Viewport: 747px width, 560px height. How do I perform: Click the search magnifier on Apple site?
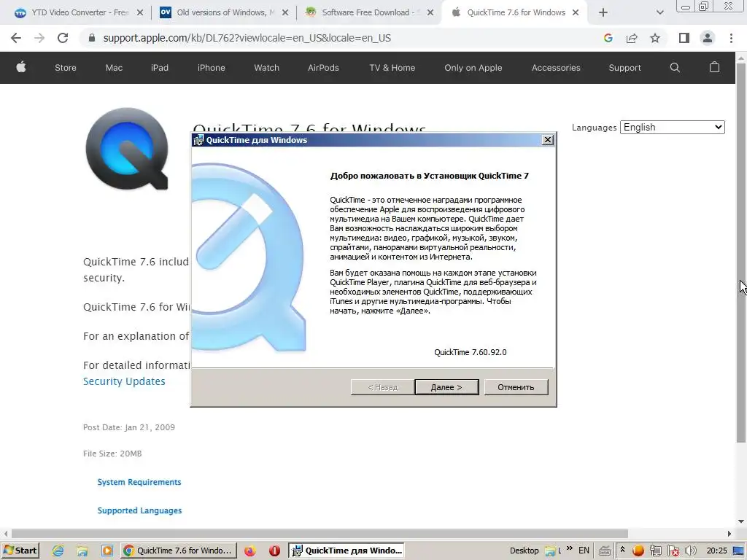coord(675,67)
